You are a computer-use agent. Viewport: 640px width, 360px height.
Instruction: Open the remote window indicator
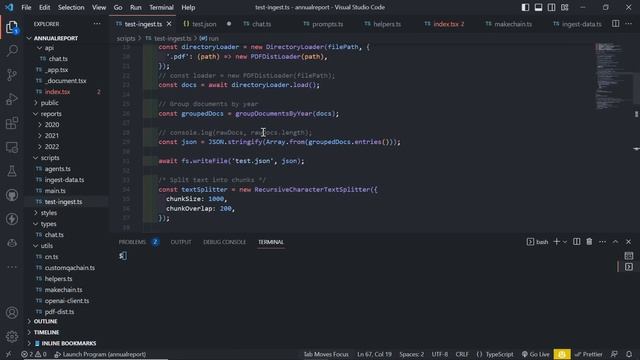tap(8, 354)
